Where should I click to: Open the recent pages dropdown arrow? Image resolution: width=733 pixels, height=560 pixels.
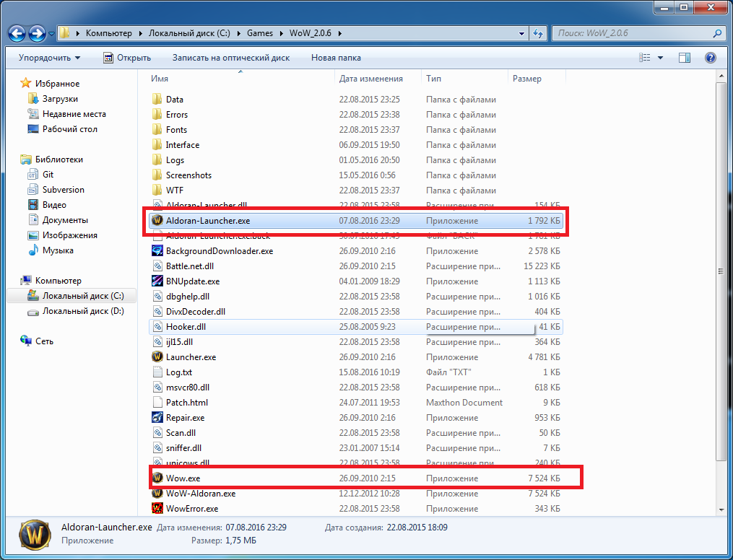tap(51, 34)
